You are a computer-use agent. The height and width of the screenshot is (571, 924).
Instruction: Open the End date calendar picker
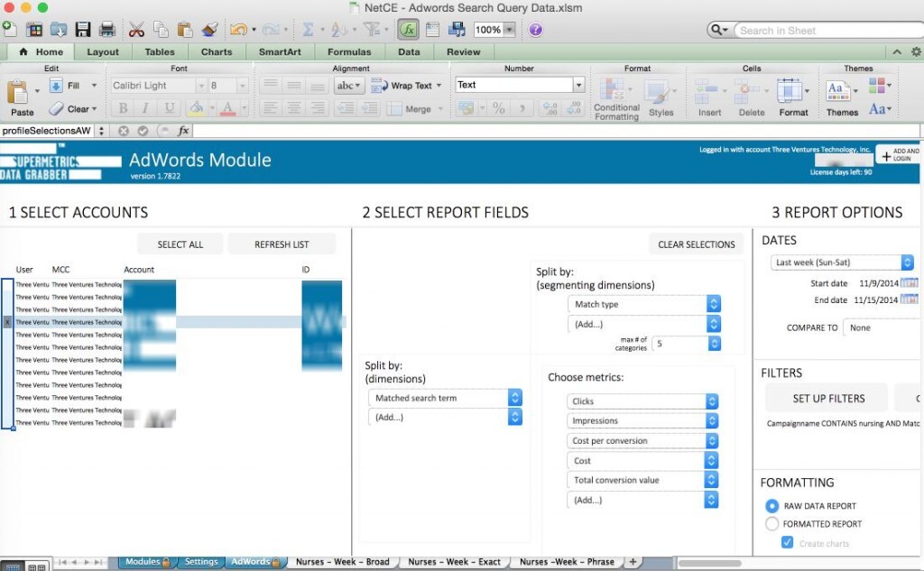click(910, 299)
